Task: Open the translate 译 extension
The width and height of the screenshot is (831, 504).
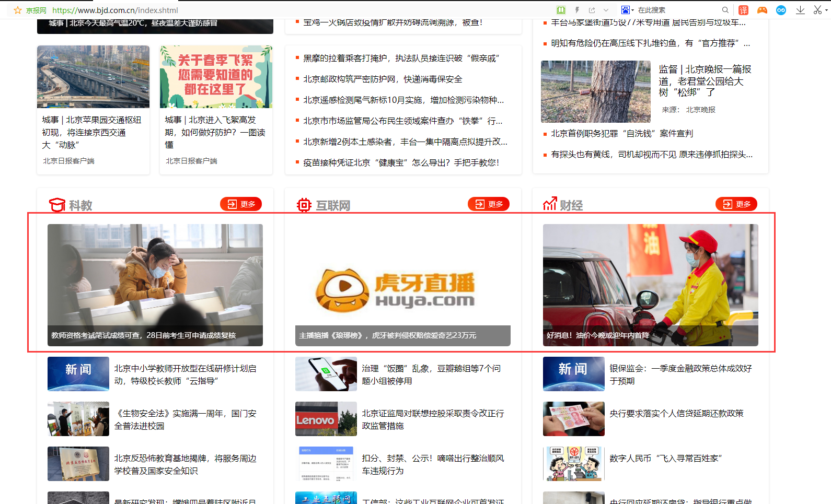Action: 743,10
